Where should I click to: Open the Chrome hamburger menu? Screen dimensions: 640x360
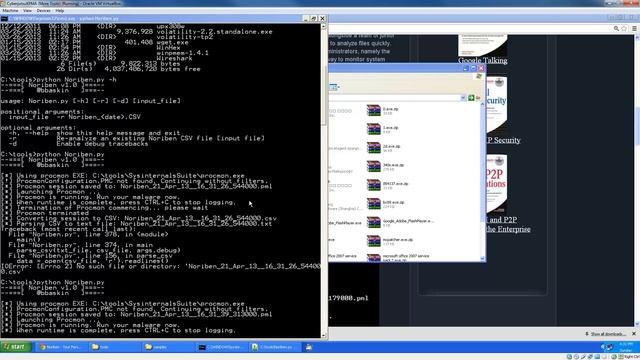pos(634,28)
